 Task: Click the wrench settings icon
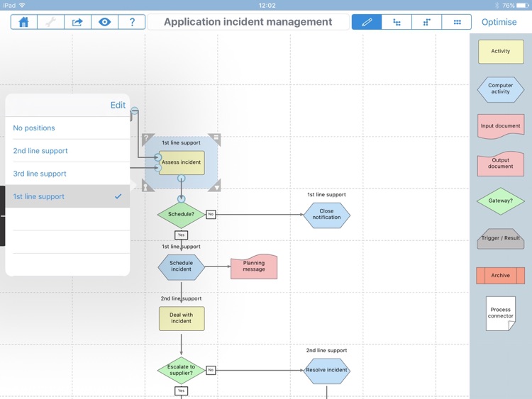(x=50, y=22)
